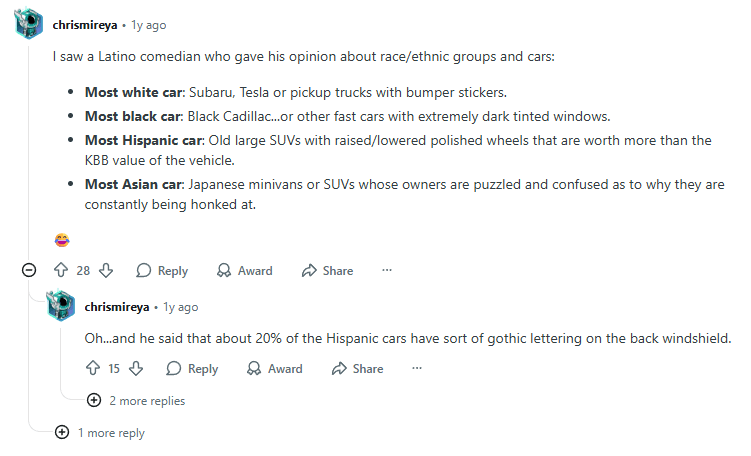Upvote the top comment with 28 points

[60, 270]
